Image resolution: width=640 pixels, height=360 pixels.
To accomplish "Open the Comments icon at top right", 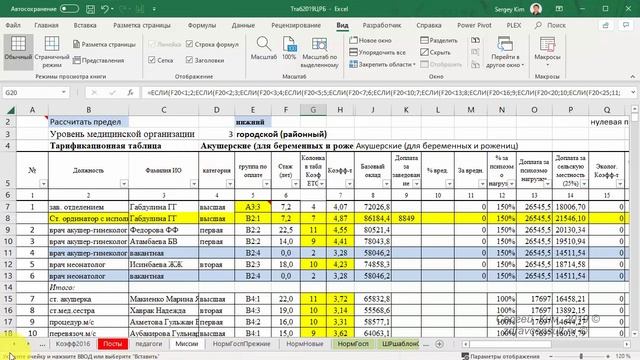I will (626, 25).
